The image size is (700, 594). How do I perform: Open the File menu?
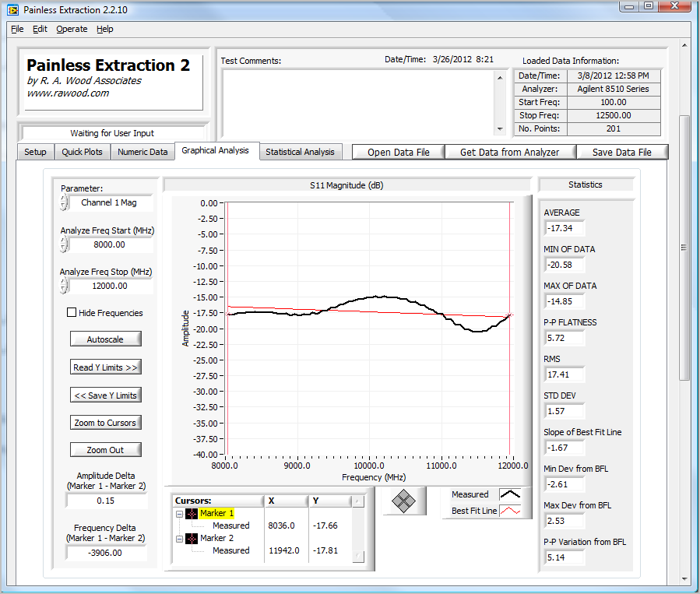click(x=17, y=29)
